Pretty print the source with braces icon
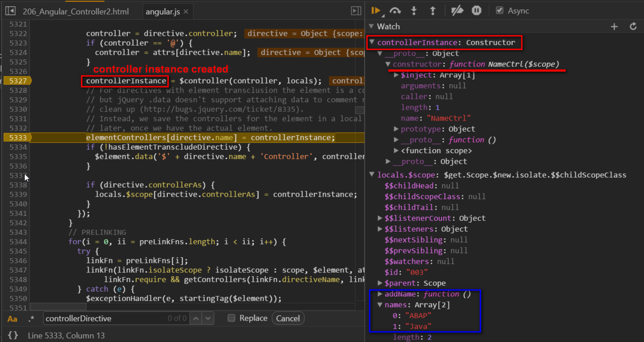The width and height of the screenshot is (644, 342). coord(13,335)
